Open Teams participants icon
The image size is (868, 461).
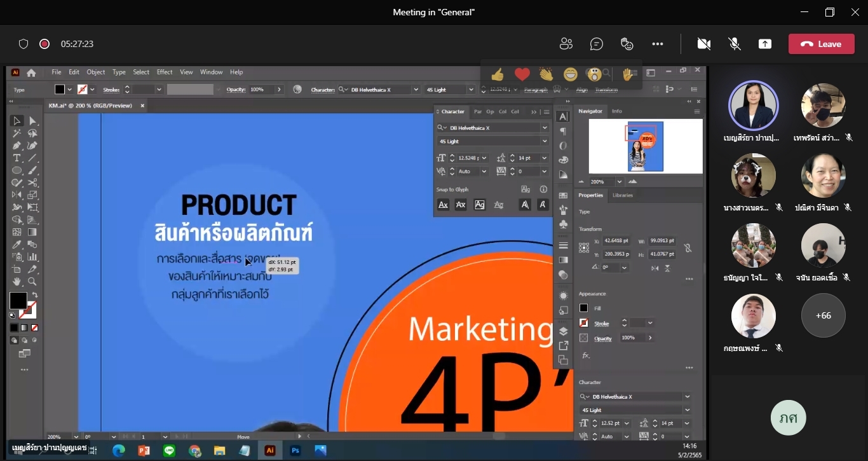pyautogui.click(x=566, y=44)
